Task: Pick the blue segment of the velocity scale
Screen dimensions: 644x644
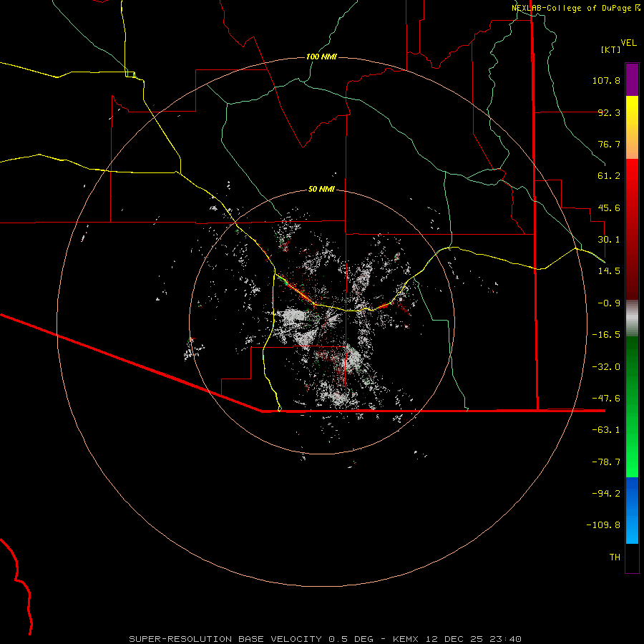Action: [632, 510]
